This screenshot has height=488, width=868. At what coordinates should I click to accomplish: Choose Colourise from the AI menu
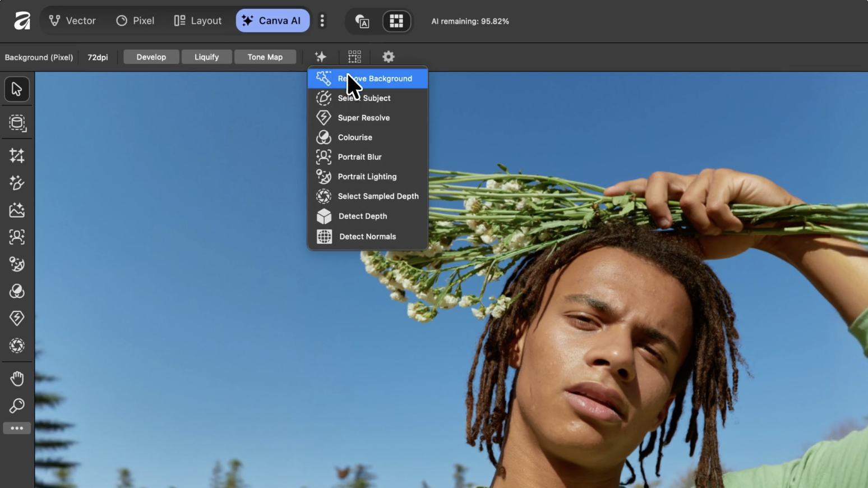click(x=354, y=137)
